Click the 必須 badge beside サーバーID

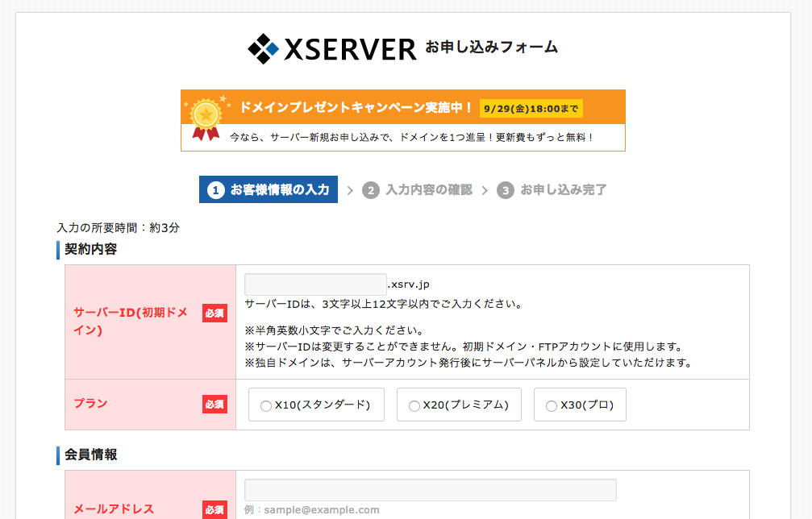click(x=214, y=313)
